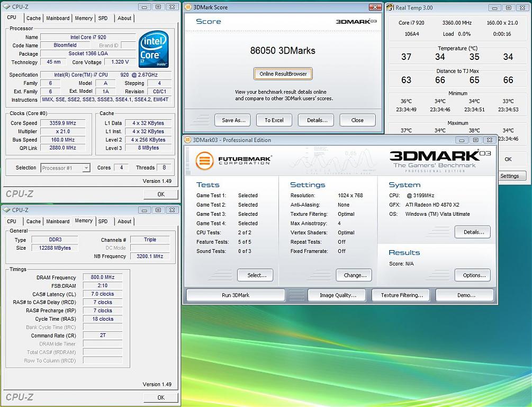Click the Resolution setting 1024 x 768

pyautogui.click(x=350, y=196)
